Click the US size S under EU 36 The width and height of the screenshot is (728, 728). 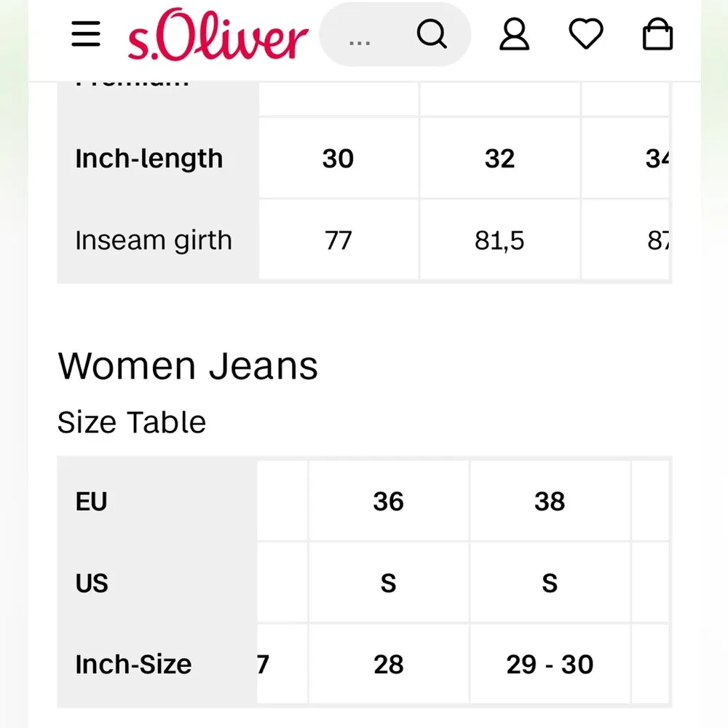[x=389, y=582]
